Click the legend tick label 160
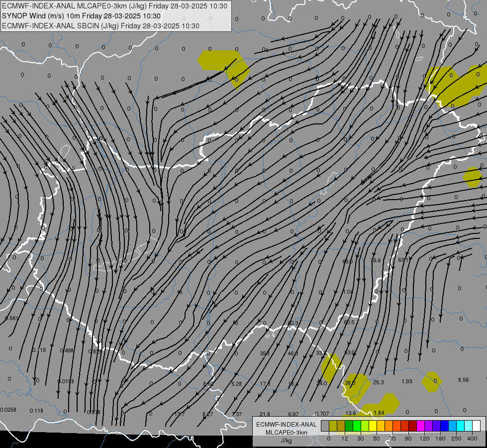Image resolution: width=487 pixels, height=448 pixels. pyautogui.click(x=440, y=439)
